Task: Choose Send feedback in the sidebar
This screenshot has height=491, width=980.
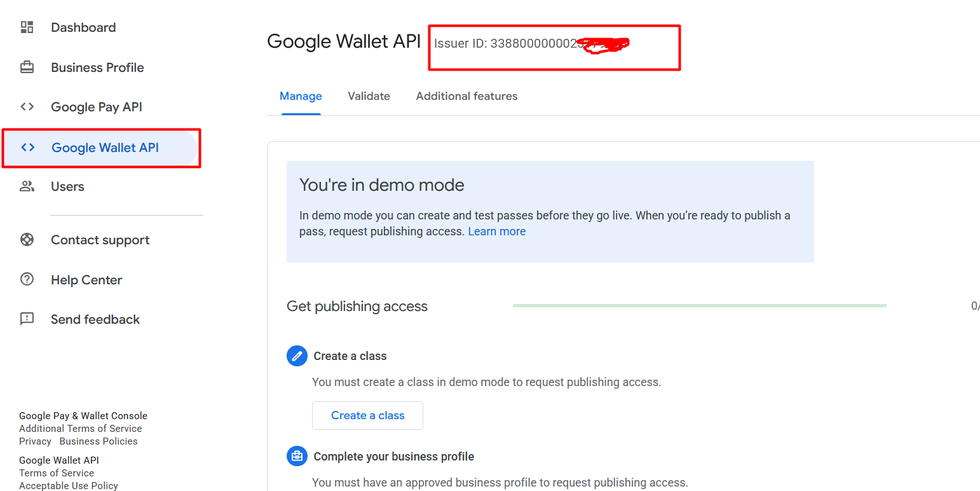Action: click(x=95, y=319)
